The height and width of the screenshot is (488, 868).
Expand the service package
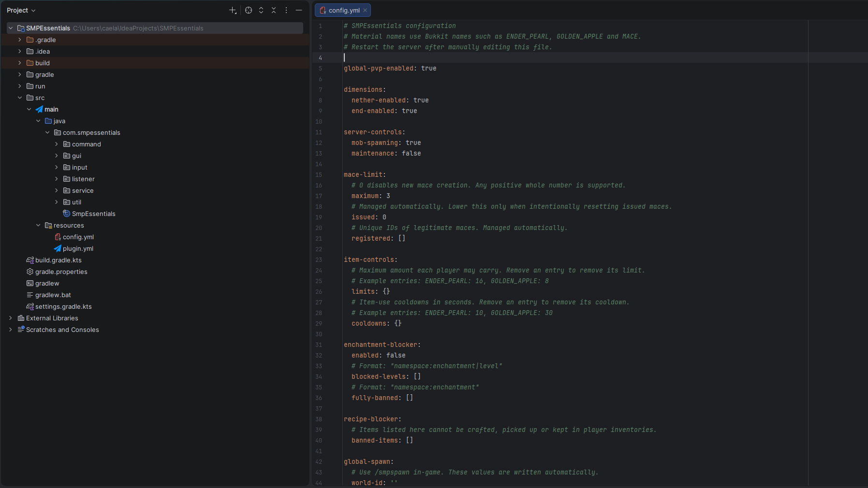click(x=57, y=190)
